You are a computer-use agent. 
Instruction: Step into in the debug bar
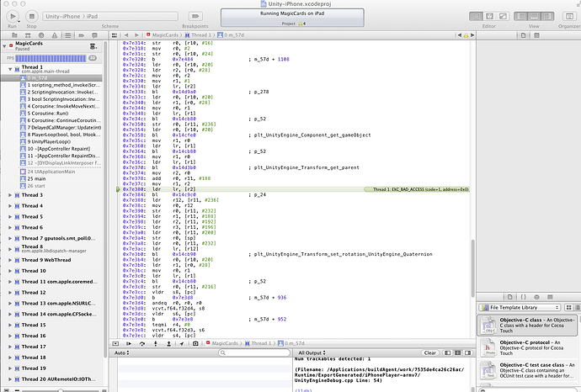point(155,343)
